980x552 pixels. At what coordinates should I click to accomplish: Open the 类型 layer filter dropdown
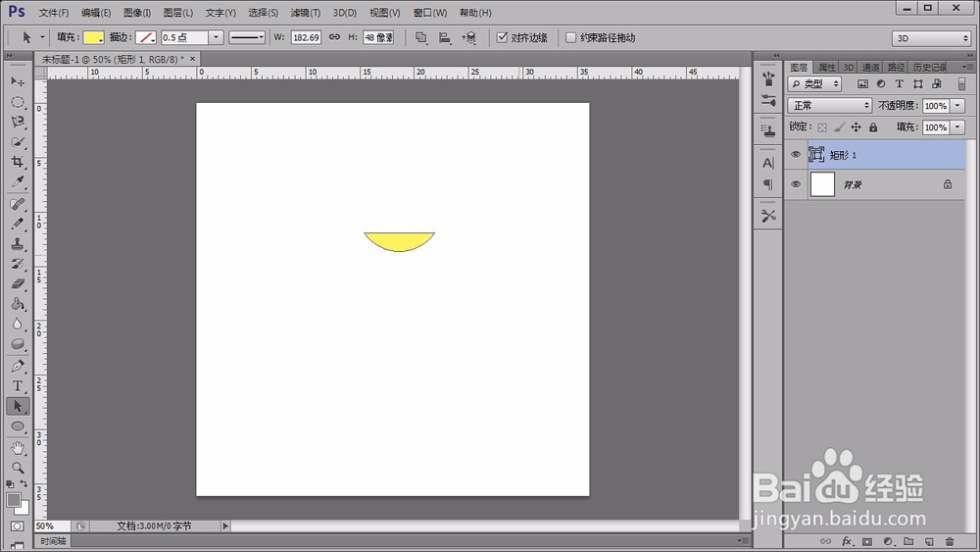814,83
